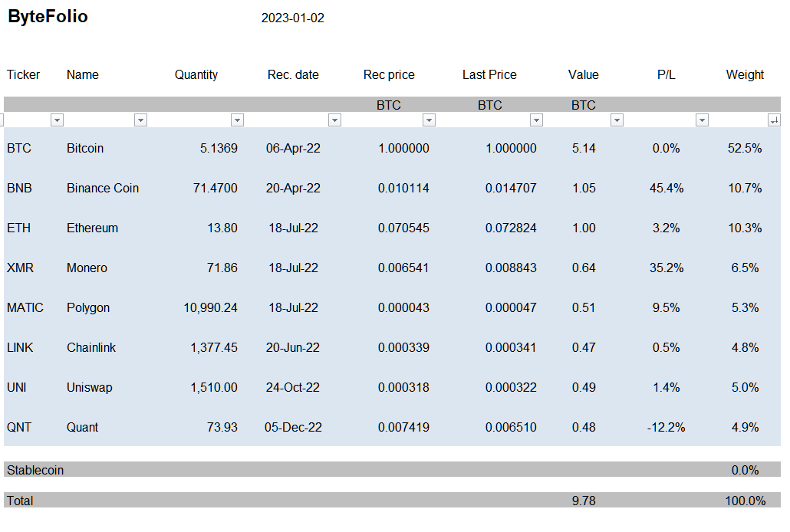Select Uniswap quantity 1,510.00
This screenshot has width=790, height=532.
214,387
